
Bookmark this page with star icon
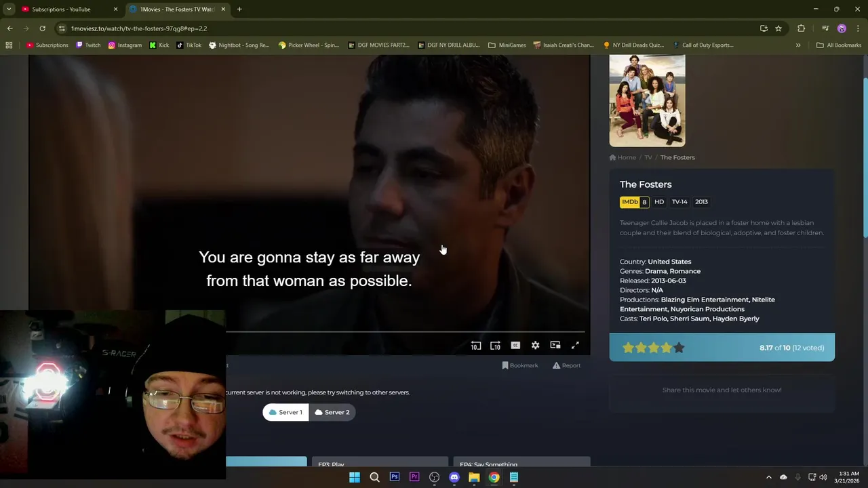tap(778, 28)
